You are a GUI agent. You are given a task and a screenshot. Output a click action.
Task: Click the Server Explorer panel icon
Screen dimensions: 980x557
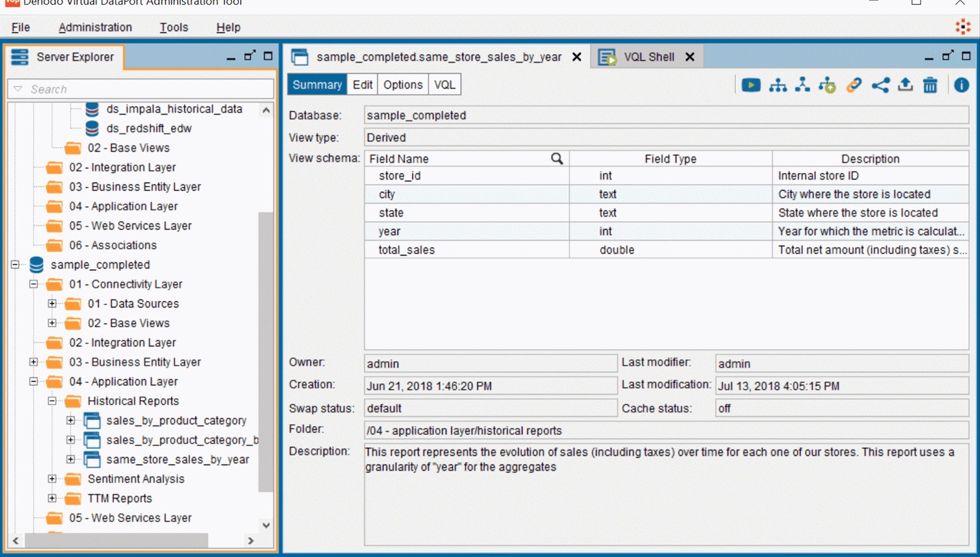click(x=20, y=57)
